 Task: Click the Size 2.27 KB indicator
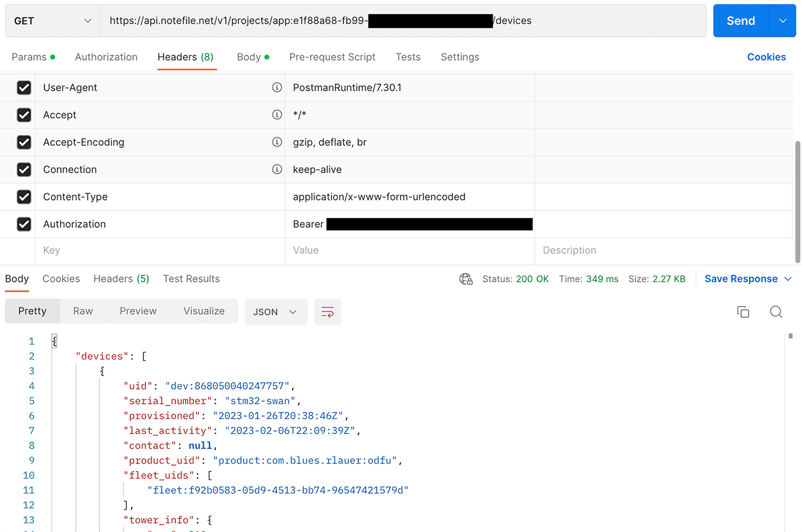[657, 279]
